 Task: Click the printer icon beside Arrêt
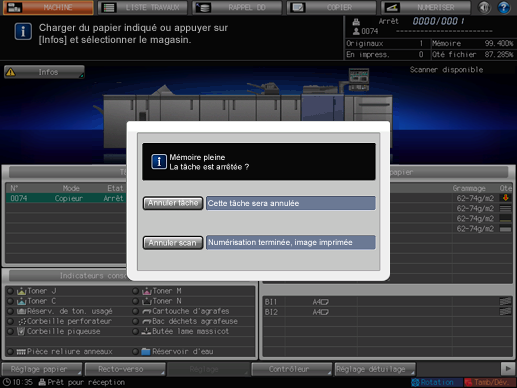pyautogui.click(x=356, y=22)
